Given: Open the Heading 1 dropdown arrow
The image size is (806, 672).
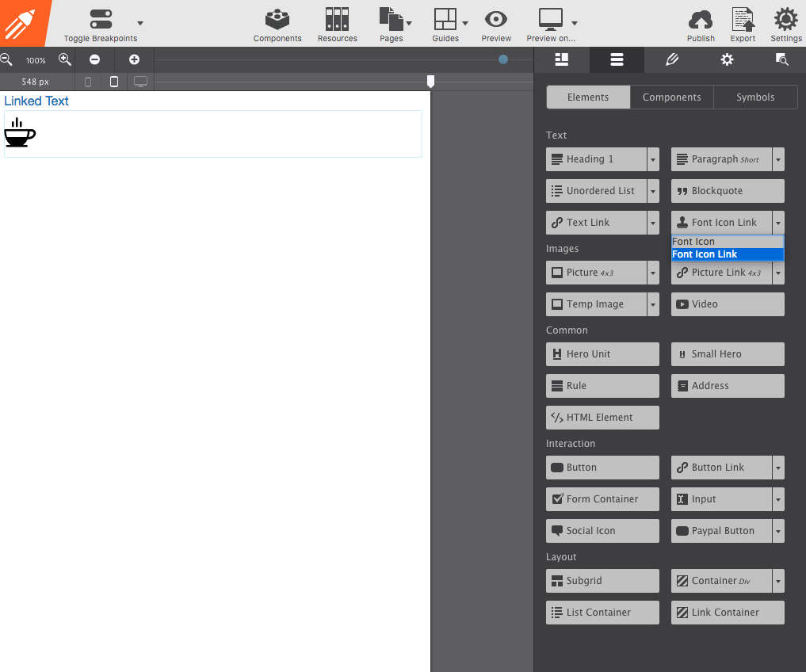Looking at the screenshot, I should [653, 159].
